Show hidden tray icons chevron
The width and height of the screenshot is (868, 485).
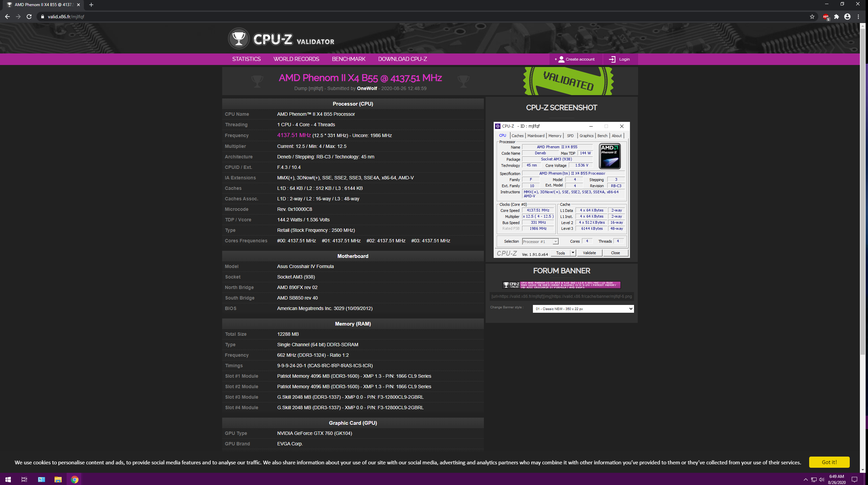(x=805, y=480)
